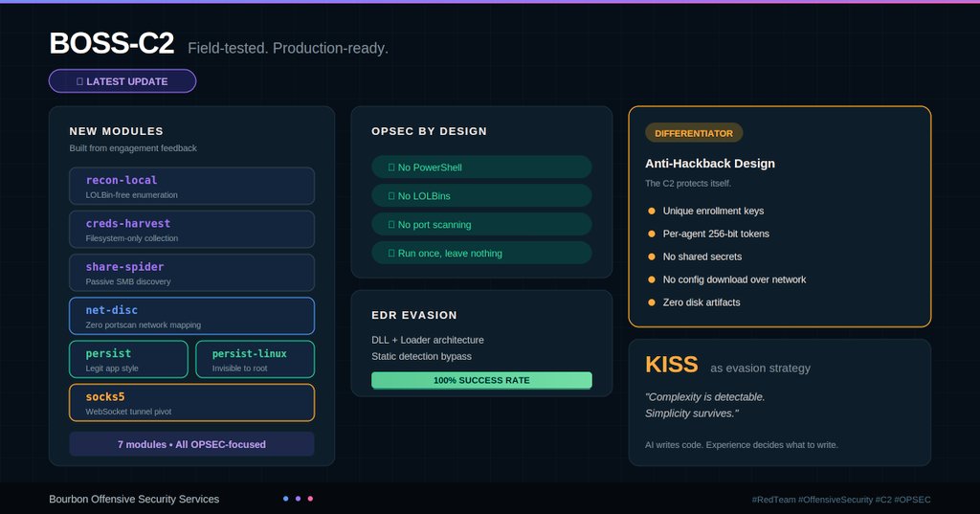This screenshot has width=980, height=514.
Task: Select the recon-local module card
Action: pyautogui.click(x=191, y=186)
